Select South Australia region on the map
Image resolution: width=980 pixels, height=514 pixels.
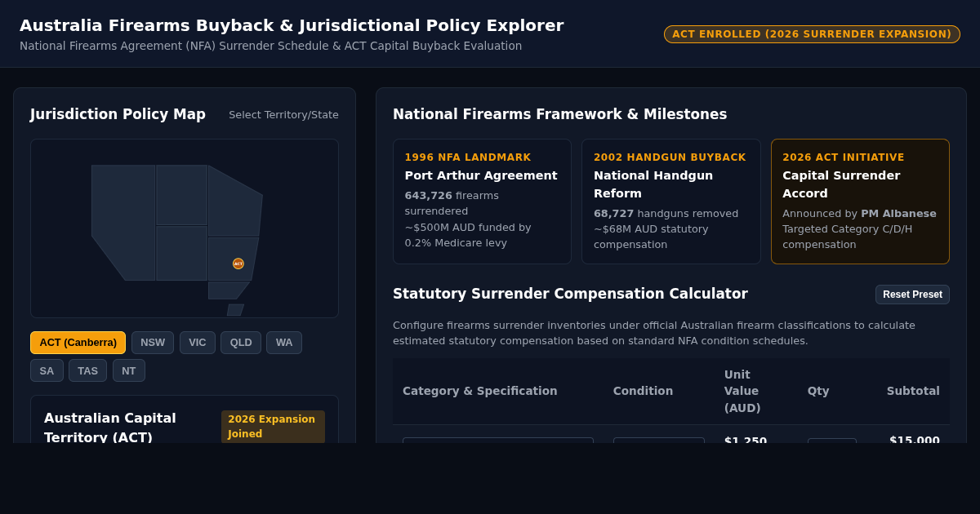181,253
